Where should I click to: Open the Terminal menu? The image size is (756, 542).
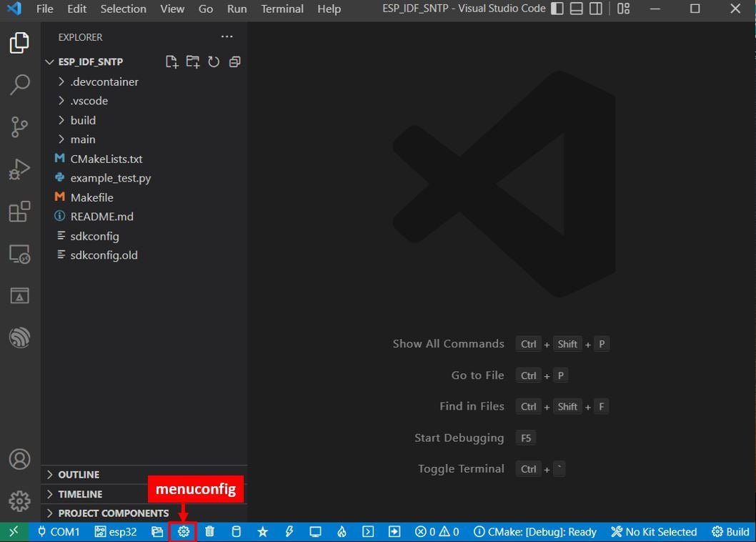[282, 9]
